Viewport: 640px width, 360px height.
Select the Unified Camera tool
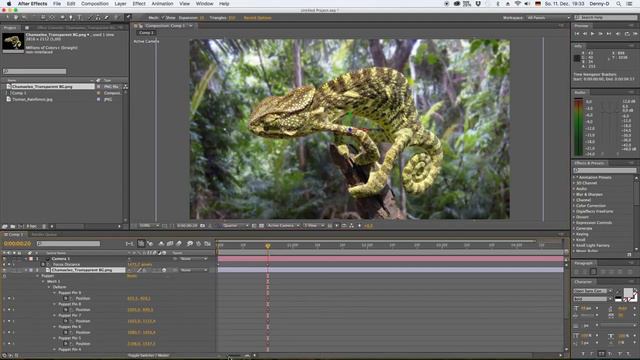43,18
